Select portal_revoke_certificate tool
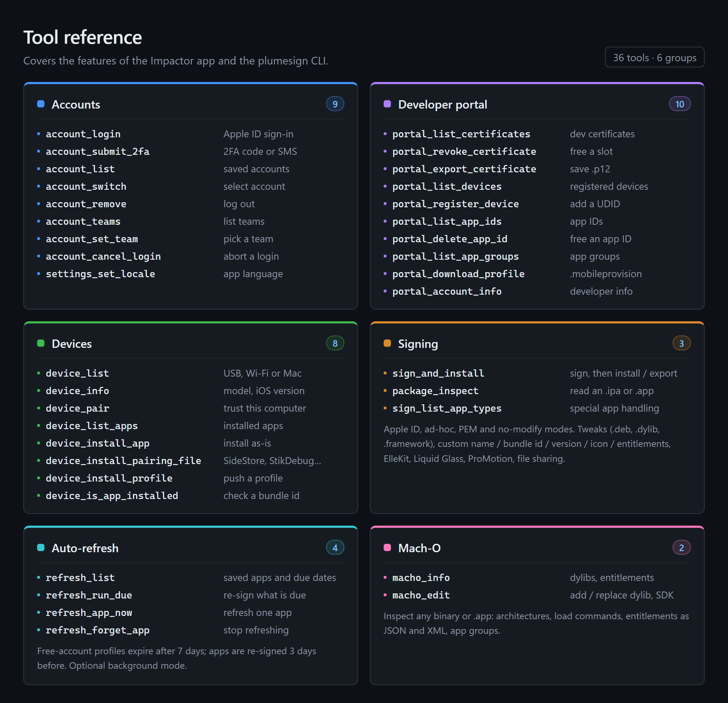 coord(464,152)
